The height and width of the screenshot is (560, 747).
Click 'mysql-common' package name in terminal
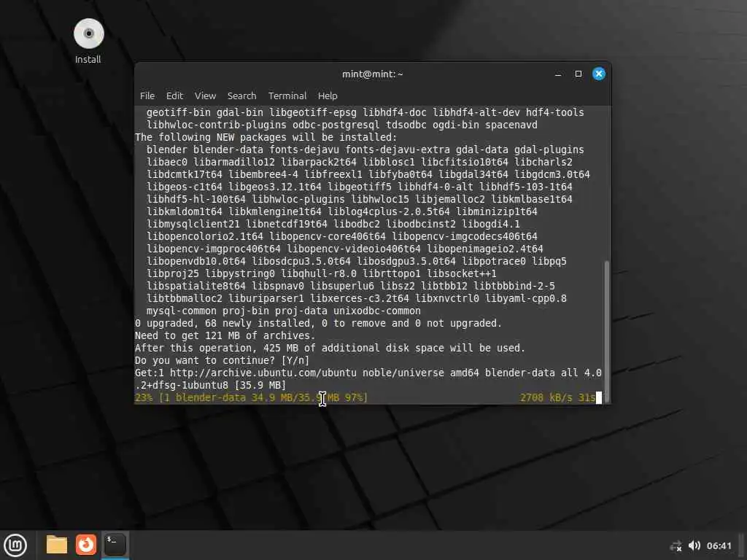182,311
